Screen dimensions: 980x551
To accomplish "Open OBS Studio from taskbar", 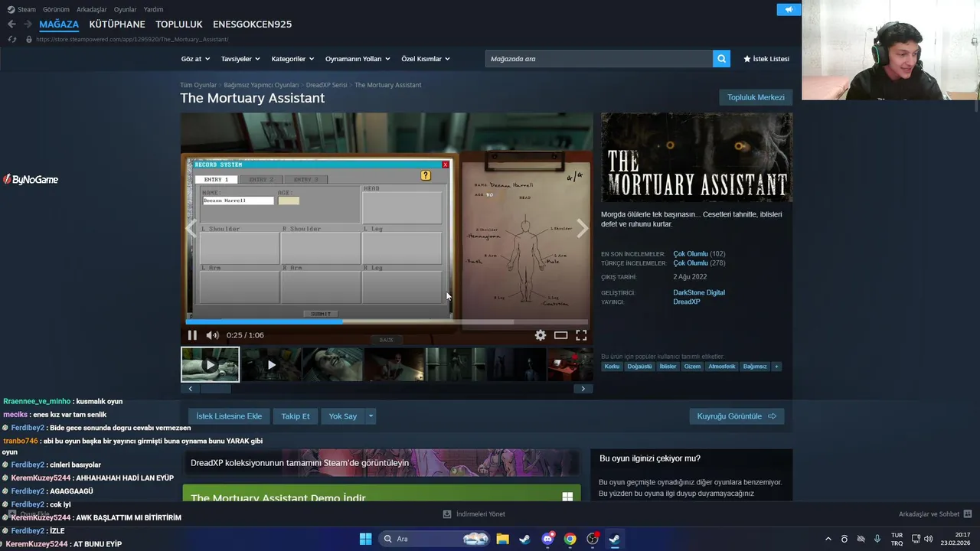I will pyautogui.click(x=593, y=539).
